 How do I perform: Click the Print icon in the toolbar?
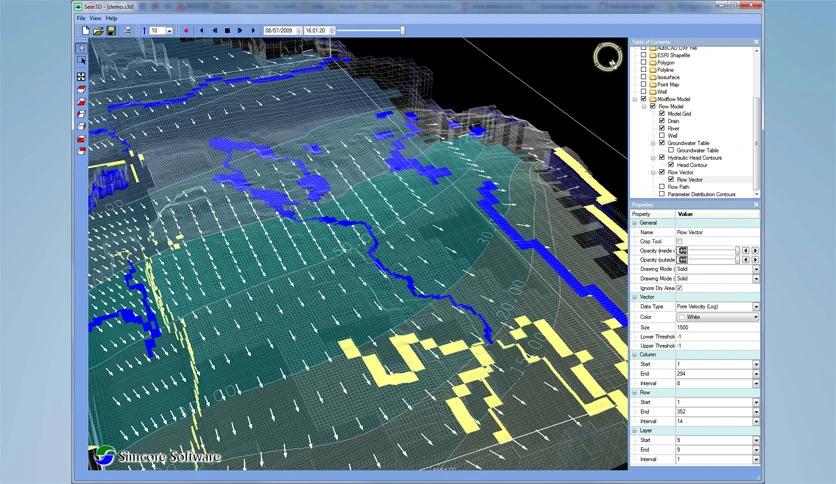[127, 31]
